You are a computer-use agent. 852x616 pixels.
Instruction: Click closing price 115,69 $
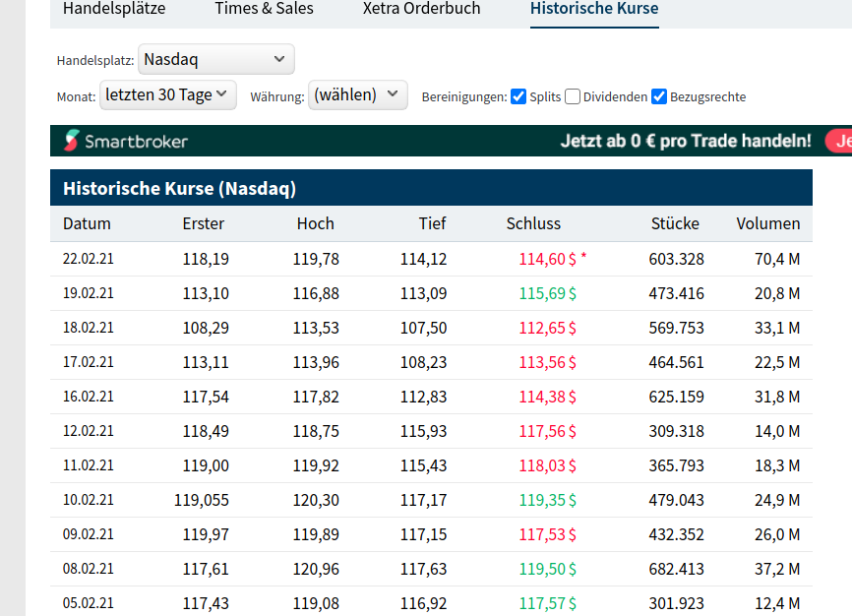[x=548, y=293]
